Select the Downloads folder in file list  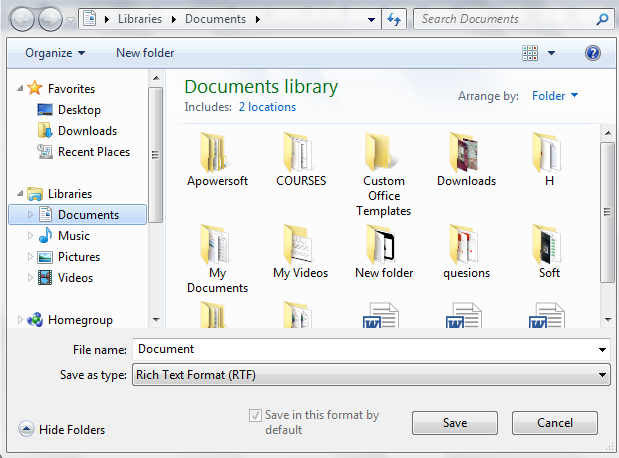[466, 160]
